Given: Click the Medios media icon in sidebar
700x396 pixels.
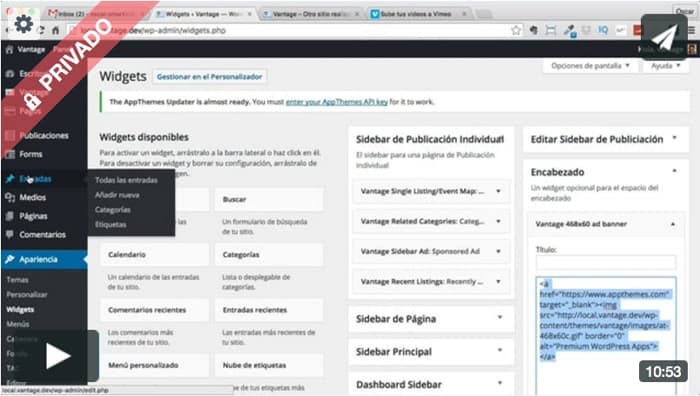Looking at the screenshot, I should (x=10, y=197).
